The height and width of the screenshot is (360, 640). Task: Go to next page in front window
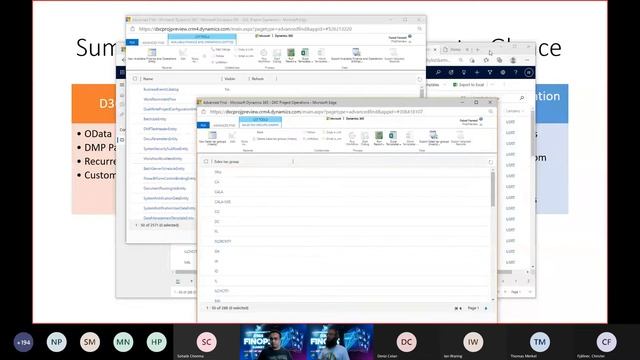click(486, 308)
